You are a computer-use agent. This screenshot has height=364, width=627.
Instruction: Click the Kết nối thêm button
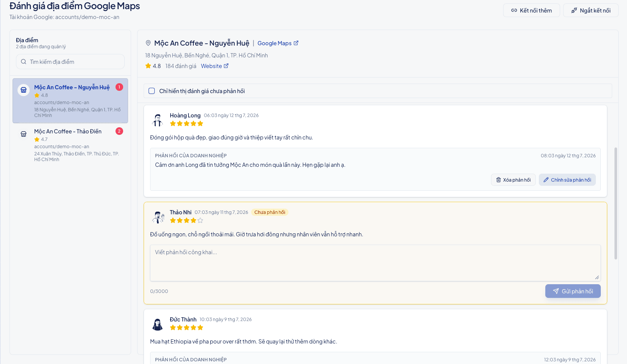532,10
